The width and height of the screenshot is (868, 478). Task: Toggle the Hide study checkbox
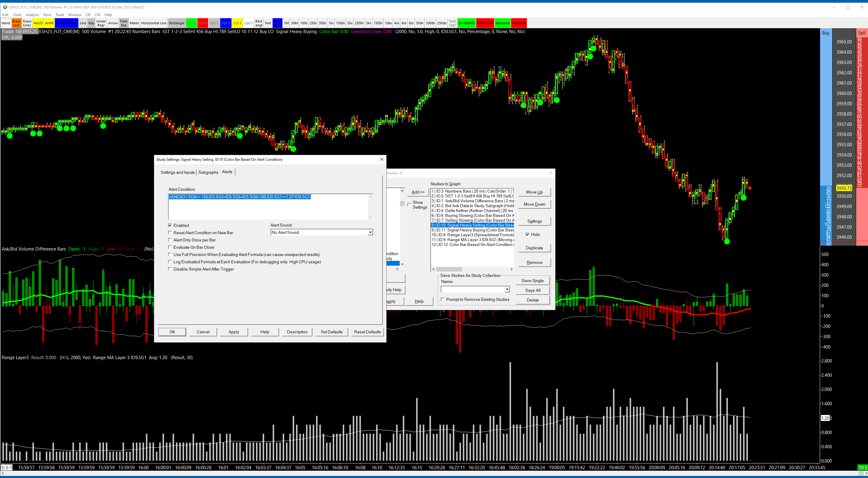pyautogui.click(x=527, y=234)
